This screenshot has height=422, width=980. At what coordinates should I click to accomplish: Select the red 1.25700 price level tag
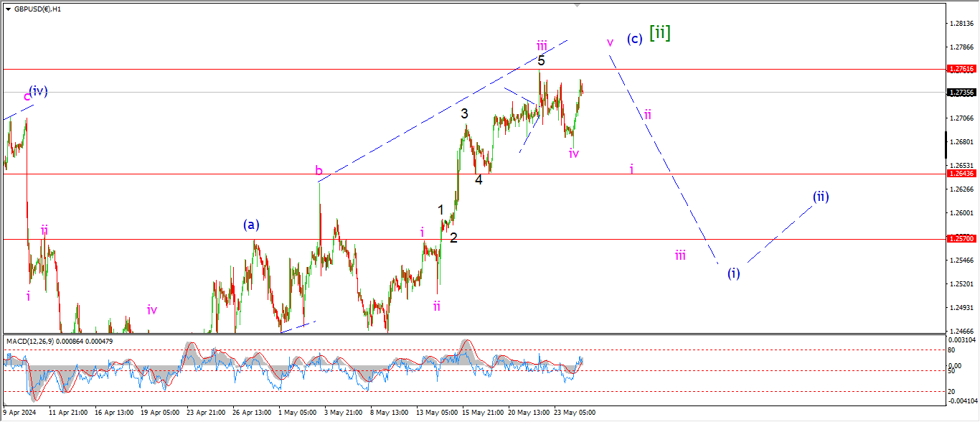pos(961,239)
